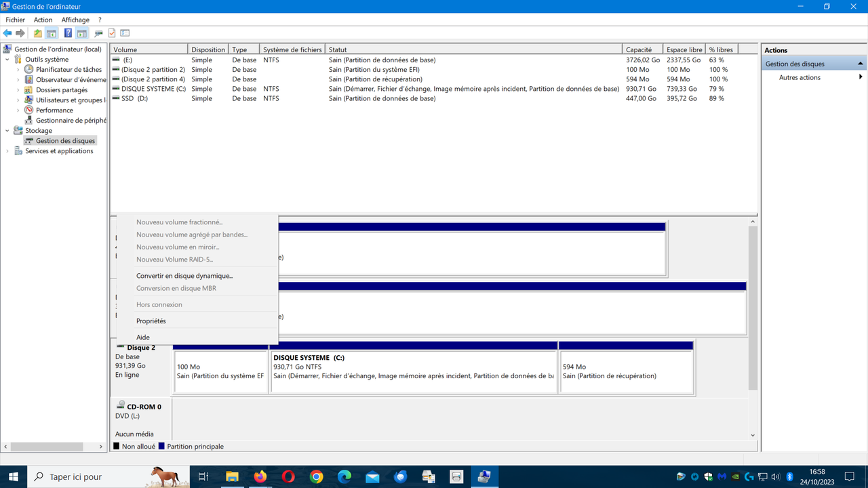Image resolution: width=868 pixels, height=488 pixels.
Task: Click the Forward navigation arrow in toolbar
Action: click(x=19, y=33)
